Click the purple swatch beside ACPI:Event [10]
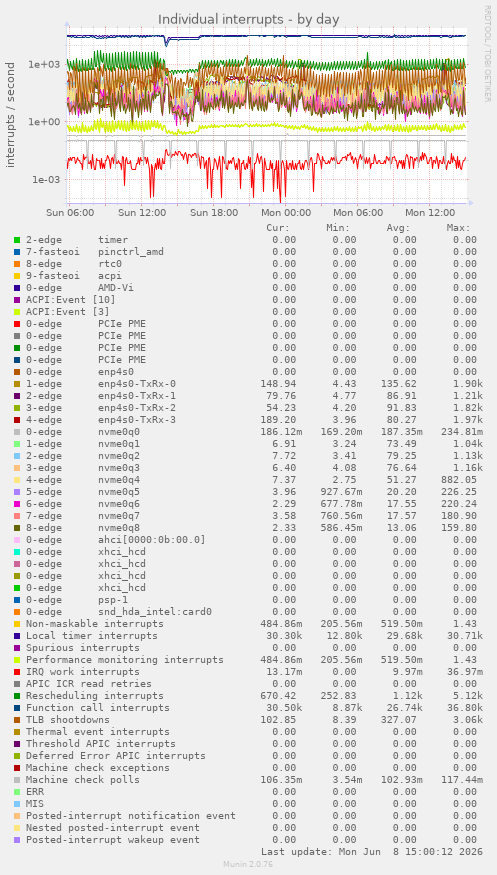 point(17,300)
